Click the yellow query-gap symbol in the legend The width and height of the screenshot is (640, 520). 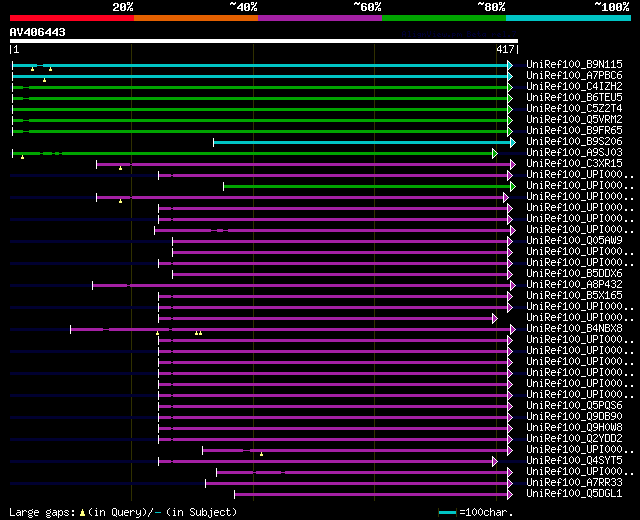(82, 513)
